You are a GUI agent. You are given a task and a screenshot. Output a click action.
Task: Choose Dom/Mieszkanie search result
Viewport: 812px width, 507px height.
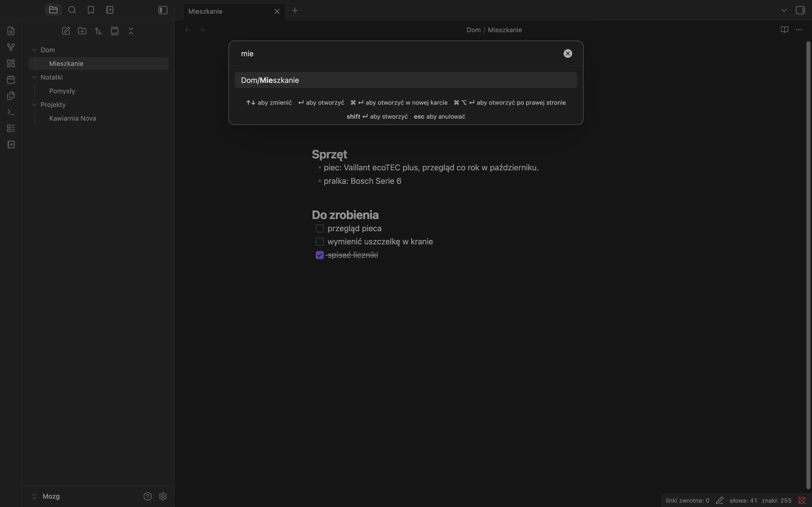(406, 80)
